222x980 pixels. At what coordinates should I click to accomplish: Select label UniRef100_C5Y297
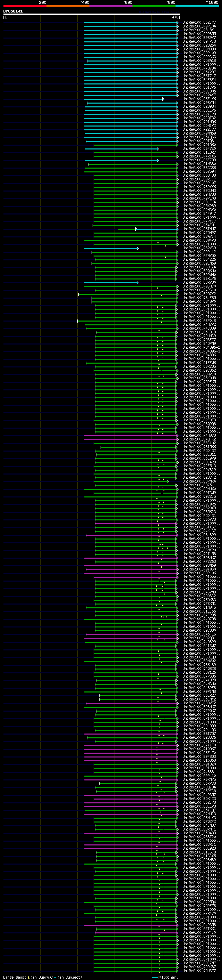199,72
